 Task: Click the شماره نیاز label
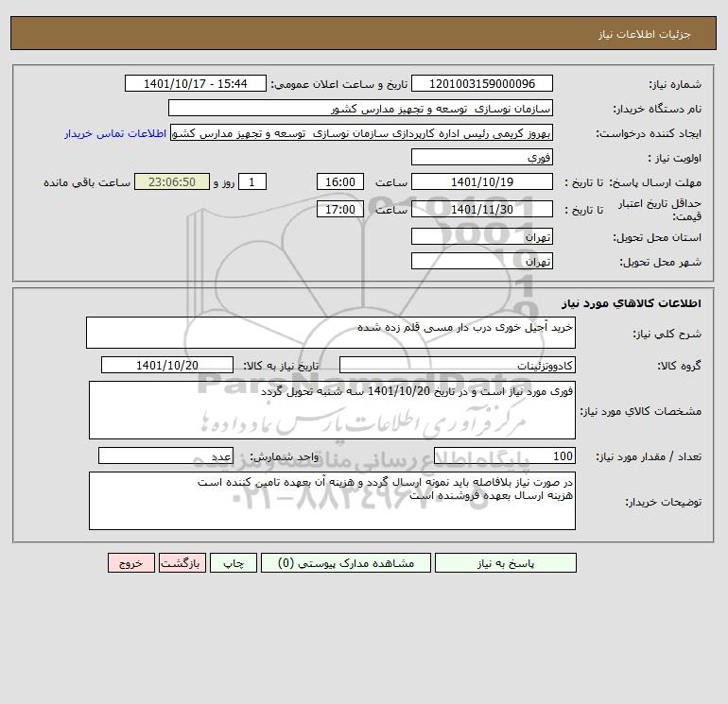click(675, 84)
